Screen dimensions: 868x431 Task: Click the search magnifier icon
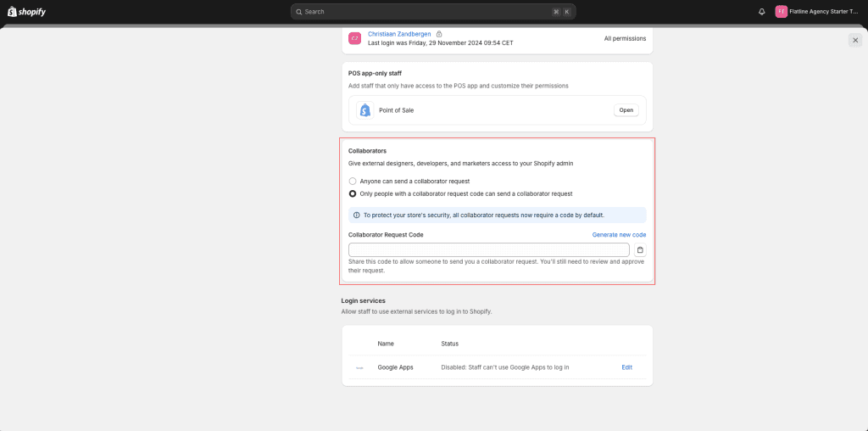coord(299,12)
